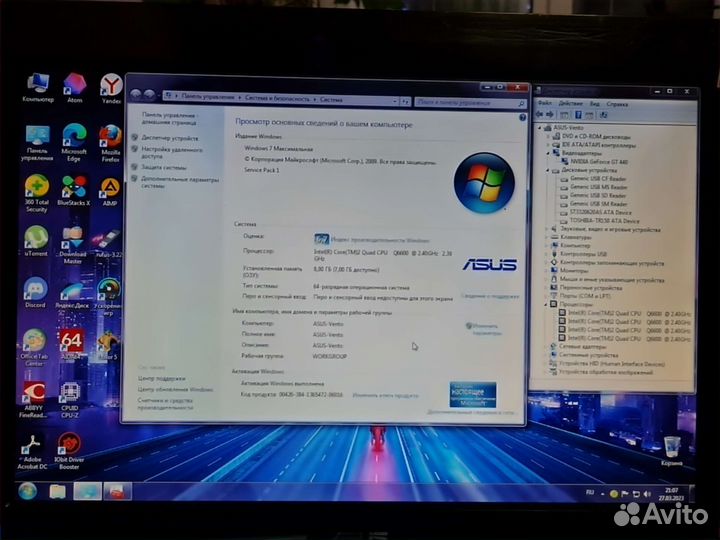Open Защита системы sidebar link
Image resolution: width=720 pixels, height=540 pixels.
pyautogui.click(x=163, y=168)
